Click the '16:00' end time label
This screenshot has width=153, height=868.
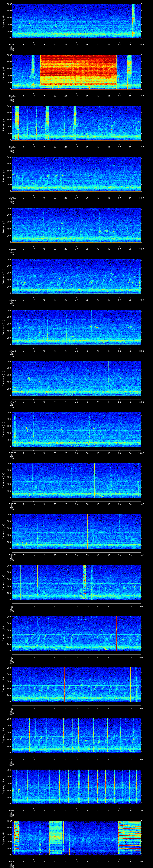(x=141, y=760)
